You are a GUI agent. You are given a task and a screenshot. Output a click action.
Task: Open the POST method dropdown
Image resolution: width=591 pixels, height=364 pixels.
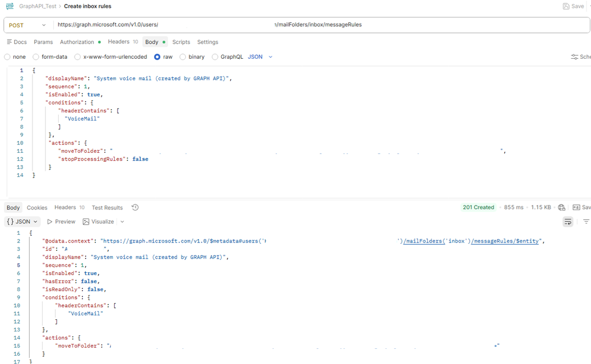[x=27, y=25]
